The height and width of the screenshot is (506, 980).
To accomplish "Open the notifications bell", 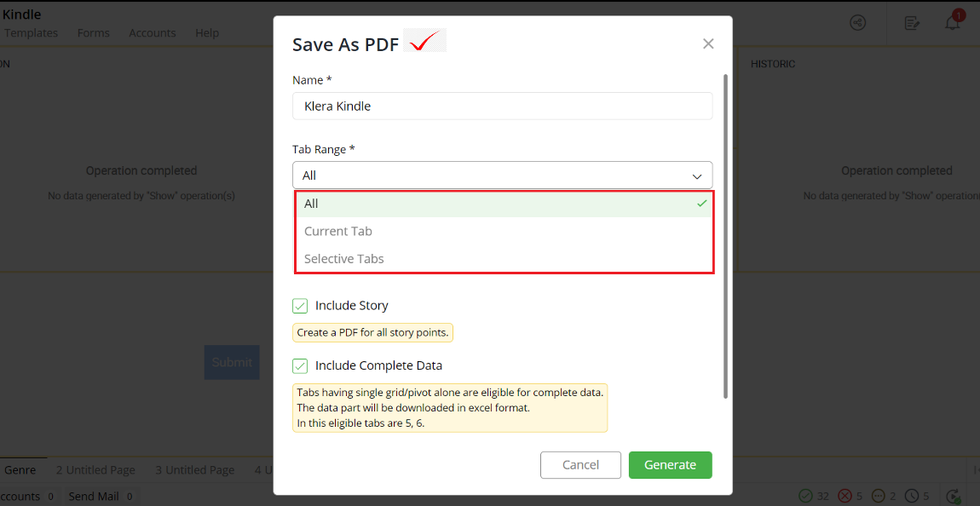I will (953, 23).
